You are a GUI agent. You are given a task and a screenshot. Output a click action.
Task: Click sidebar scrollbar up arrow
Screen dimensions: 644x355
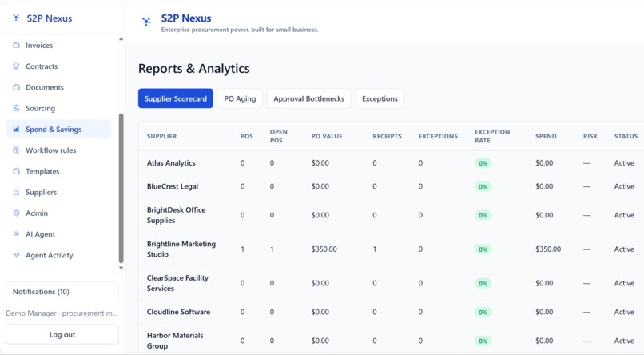point(121,38)
